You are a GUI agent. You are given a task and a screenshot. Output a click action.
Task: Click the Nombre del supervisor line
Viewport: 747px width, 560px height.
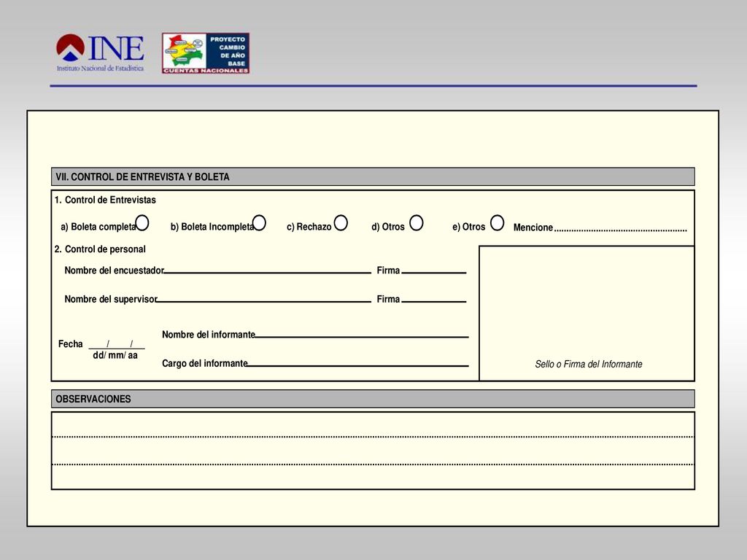(264, 301)
